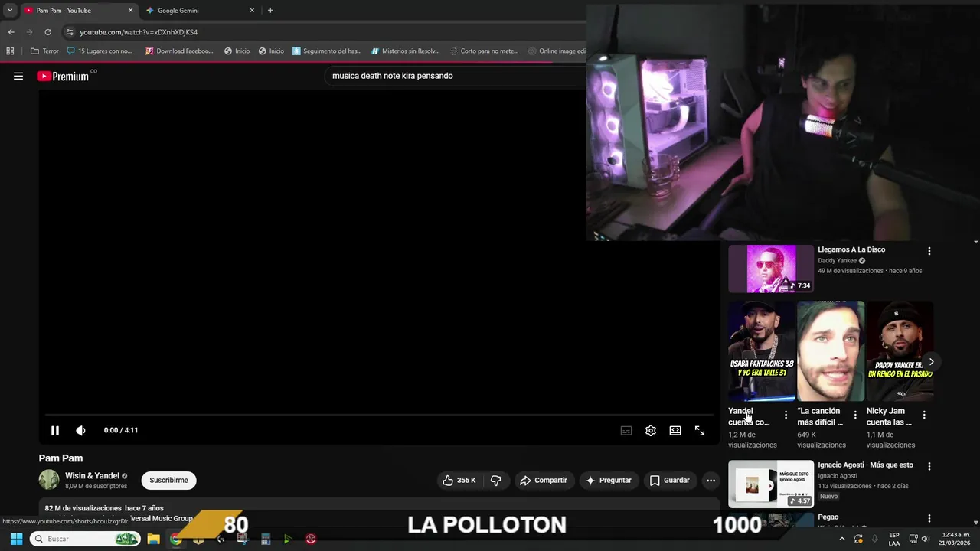Image resolution: width=980 pixels, height=551 pixels.
Task: Open the Compartir share dialog
Action: pyautogui.click(x=544, y=481)
